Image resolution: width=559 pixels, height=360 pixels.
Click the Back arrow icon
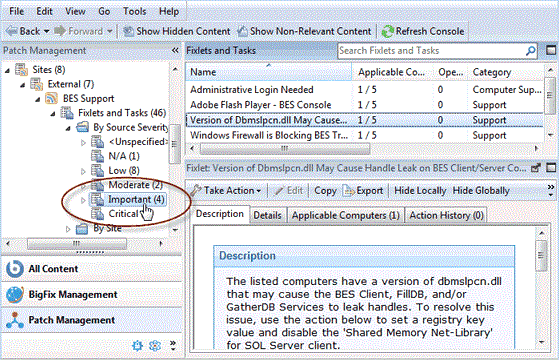[11, 31]
